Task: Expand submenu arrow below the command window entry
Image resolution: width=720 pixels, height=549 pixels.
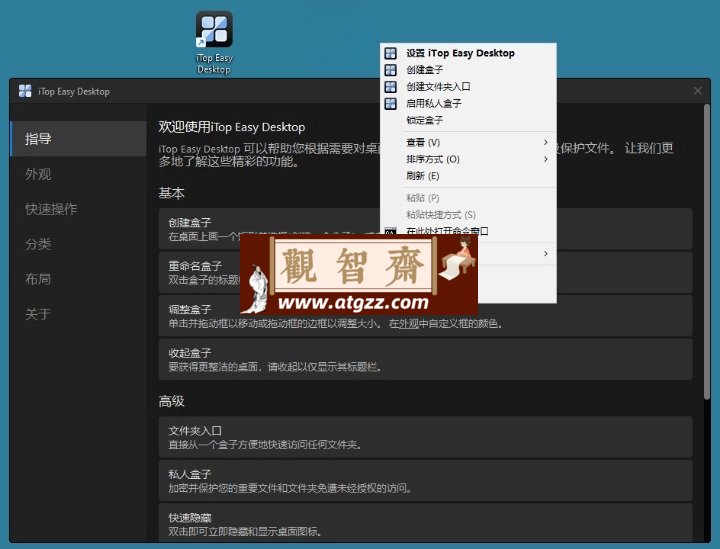Action: pos(546,253)
